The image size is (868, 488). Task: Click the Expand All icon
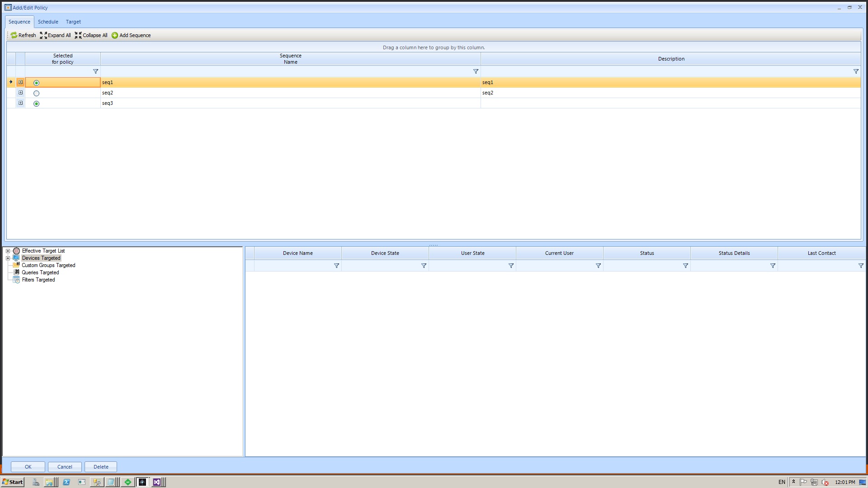tap(43, 35)
